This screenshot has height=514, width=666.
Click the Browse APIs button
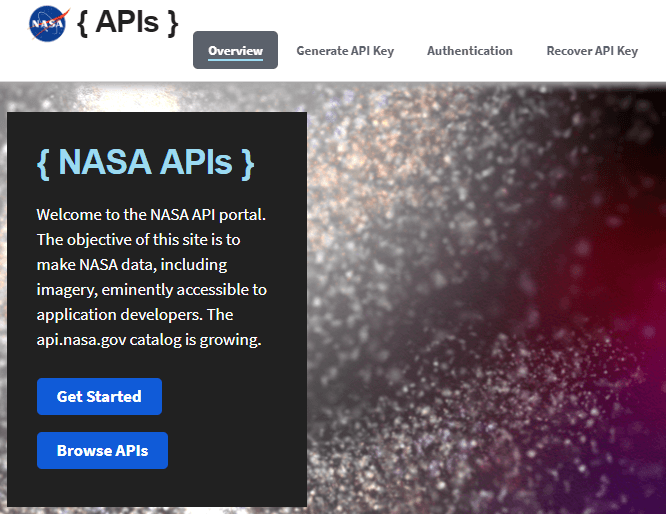tap(102, 450)
